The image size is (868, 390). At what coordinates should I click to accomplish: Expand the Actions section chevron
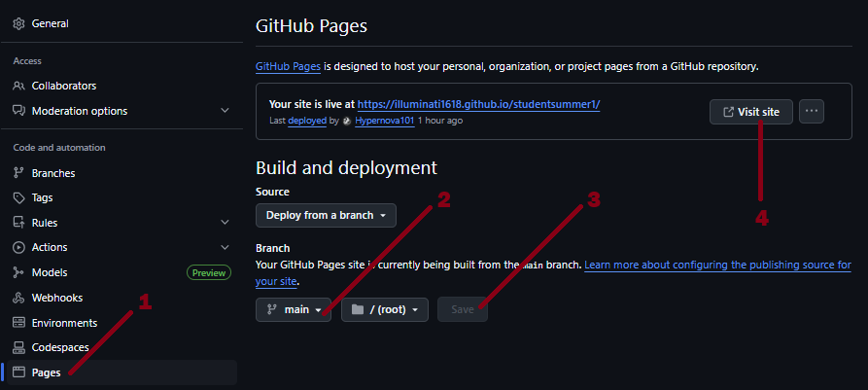[x=226, y=247]
